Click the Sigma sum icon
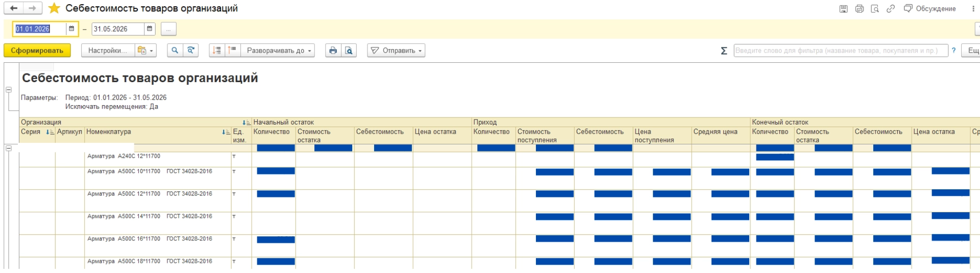This screenshot has height=273, width=980. [724, 51]
